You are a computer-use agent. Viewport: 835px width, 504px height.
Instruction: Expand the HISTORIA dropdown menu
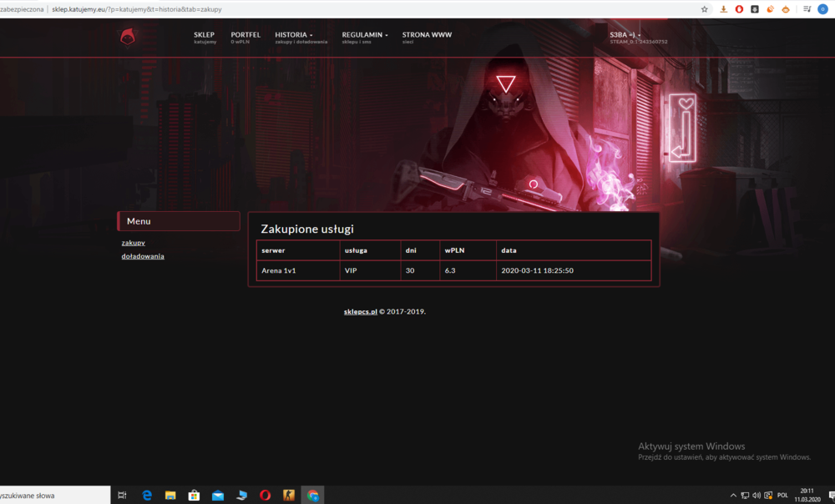(x=301, y=38)
